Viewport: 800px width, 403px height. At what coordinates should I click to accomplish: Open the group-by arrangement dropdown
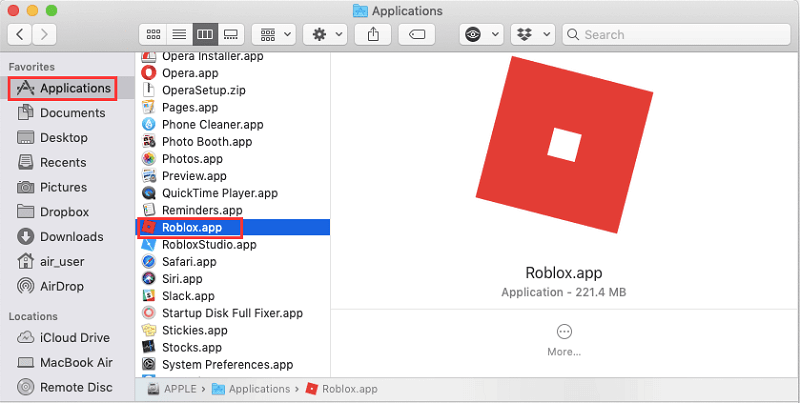coord(274,34)
